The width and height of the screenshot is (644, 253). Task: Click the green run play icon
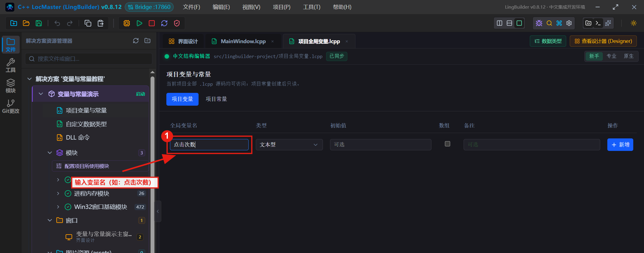(x=139, y=23)
